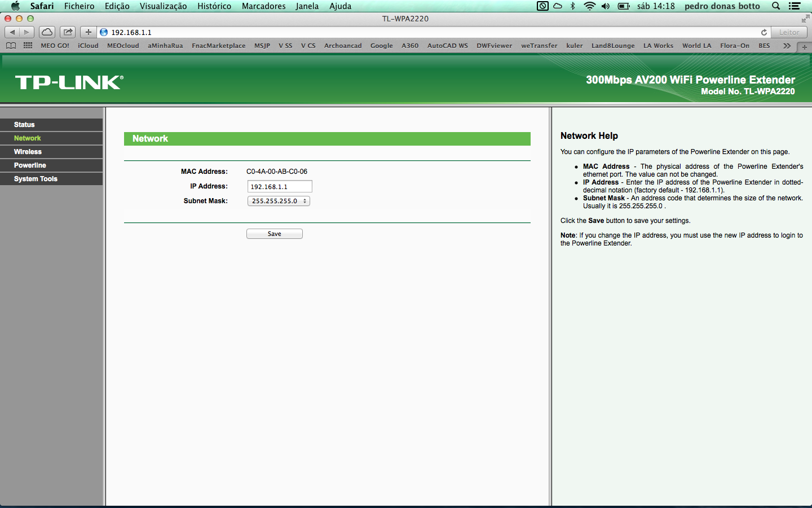Click the Save button
Viewport: 812px width, 508px height.
click(x=275, y=234)
